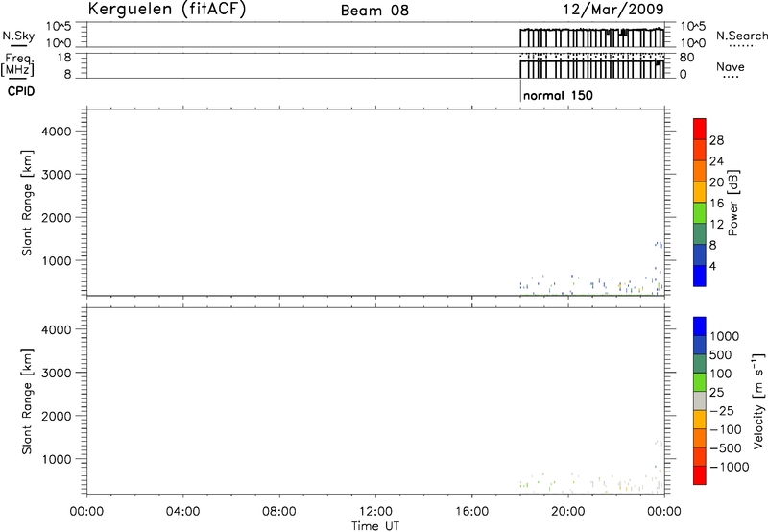Screen dimensions: 768x532
Task: Click the Kerguelen (fitACF) plot title
Action: click(x=166, y=10)
